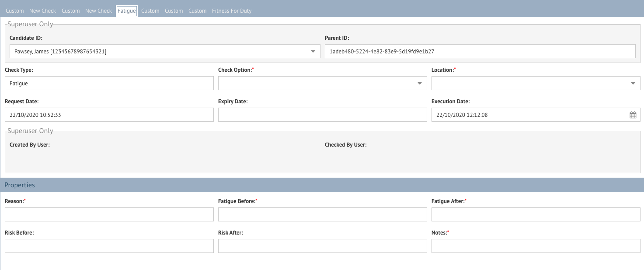Screen dimensions: 644x270
Task: Expand the Candidate ID dropdown arrow
Action: tap(313, 51)
